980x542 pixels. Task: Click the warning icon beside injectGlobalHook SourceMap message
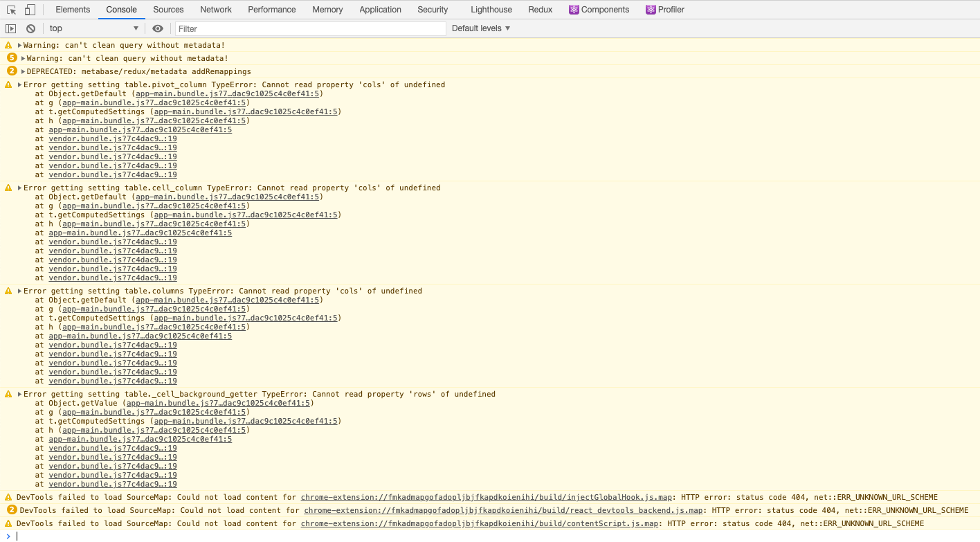(8, 497)
